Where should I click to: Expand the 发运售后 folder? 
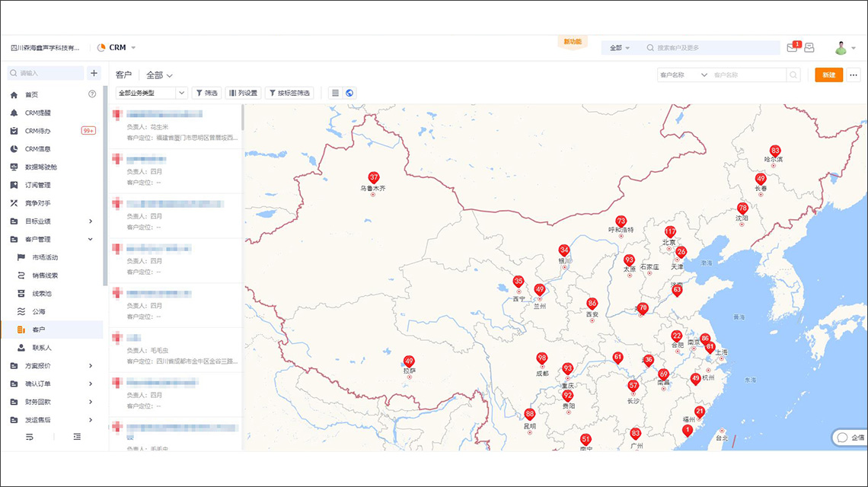(52, 420)
